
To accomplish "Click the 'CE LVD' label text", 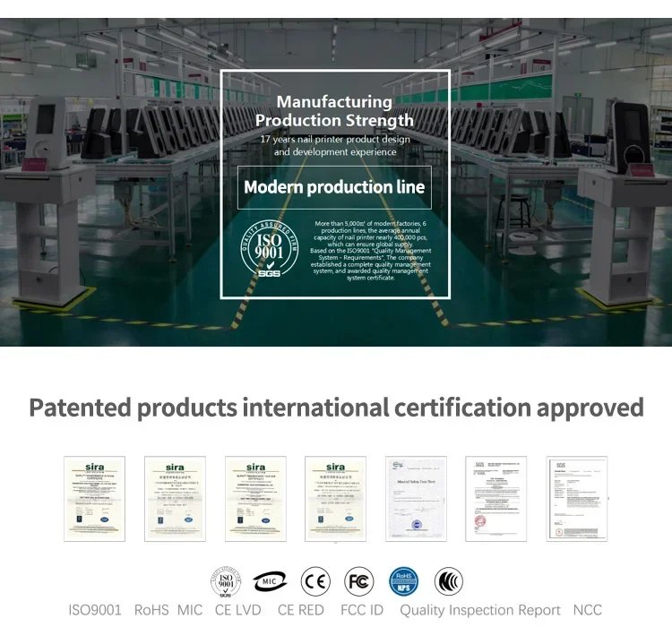I will pyautogui.click(x=238, y=610).
